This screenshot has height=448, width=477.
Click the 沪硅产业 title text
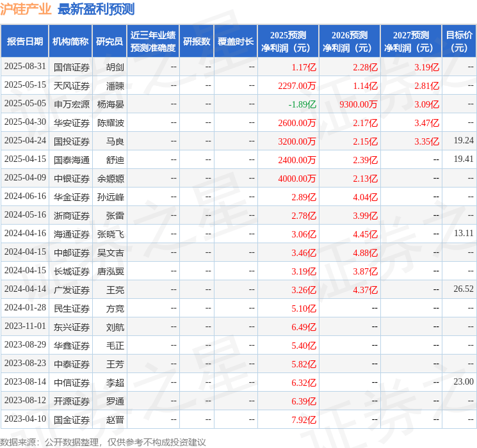pos(26,9)
